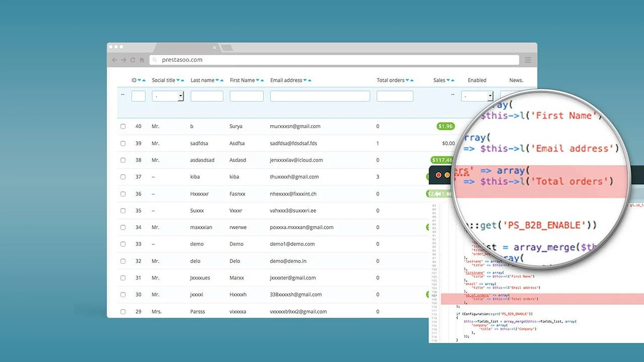Sort ID column descending arrow
The image size is (644, 362).
[139, 80]
